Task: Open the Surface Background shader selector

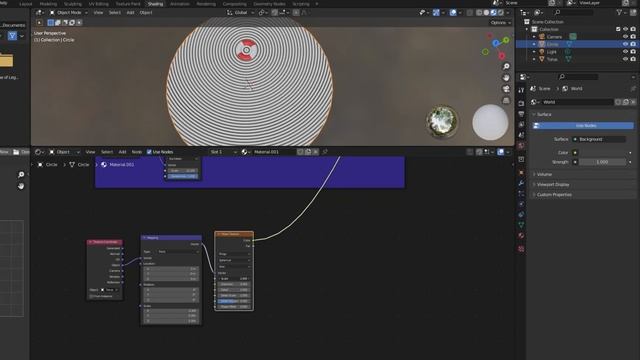Action: pos(599,139)
